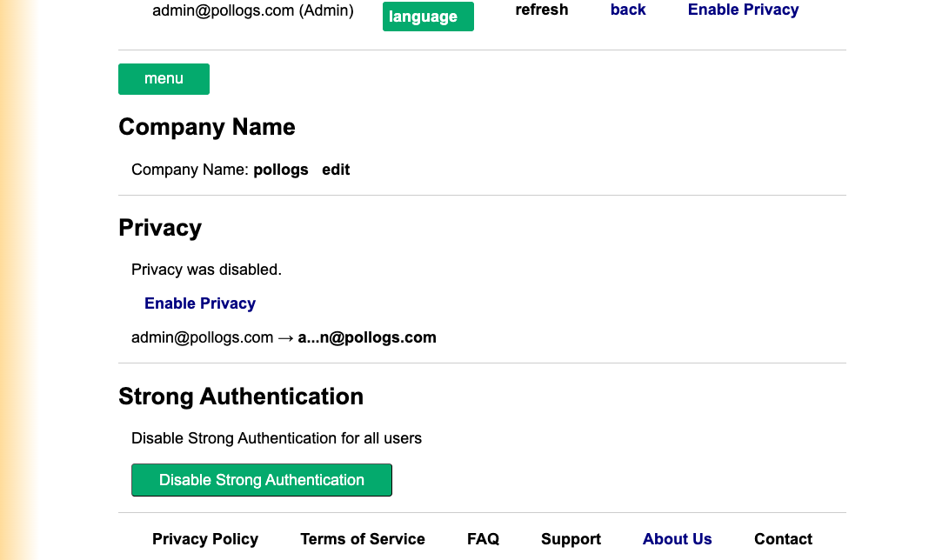This screenshot has height=560, width=949.
Task: Open the menu
Action: pos(164,78)
